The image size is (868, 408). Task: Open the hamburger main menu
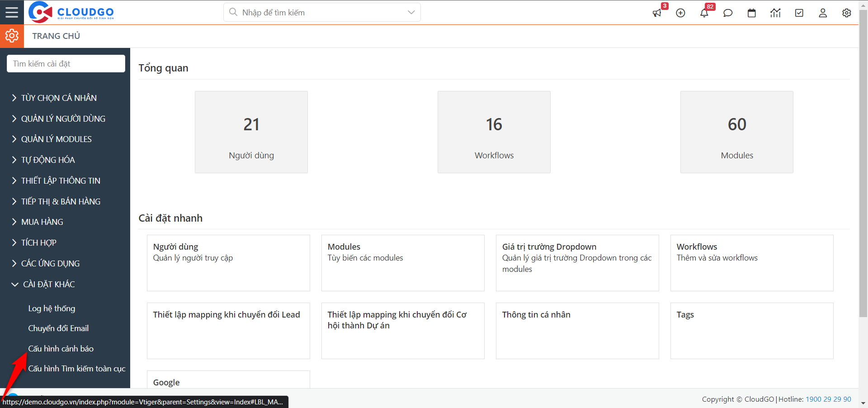point(12,12)
